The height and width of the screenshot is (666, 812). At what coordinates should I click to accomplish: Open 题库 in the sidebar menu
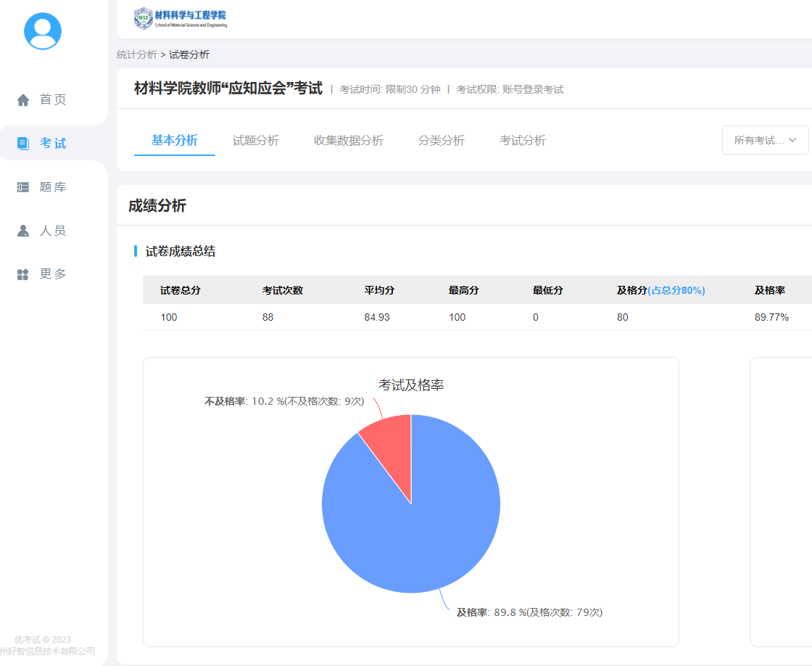tap(52, 187)
